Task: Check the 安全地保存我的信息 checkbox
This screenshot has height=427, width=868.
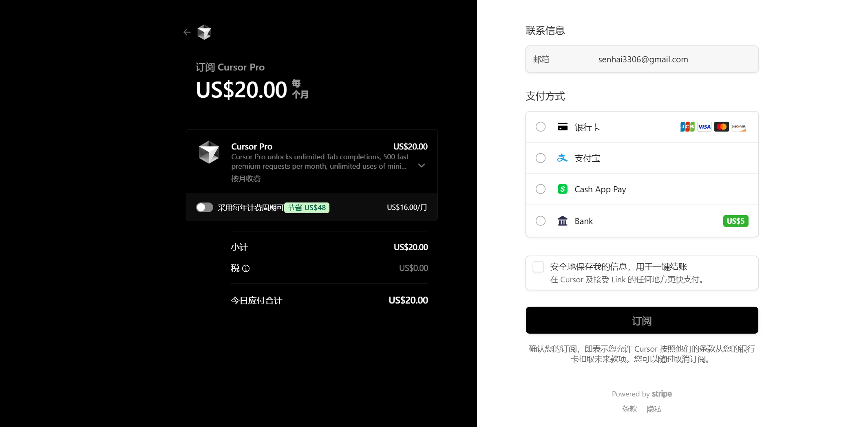Action: [x=538, y=267]
